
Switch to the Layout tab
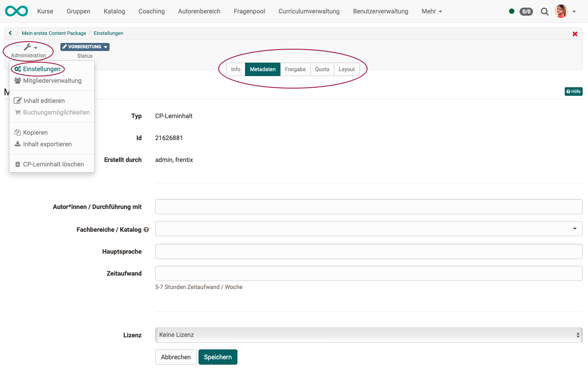pyautogui.click(x=347, y=69)
